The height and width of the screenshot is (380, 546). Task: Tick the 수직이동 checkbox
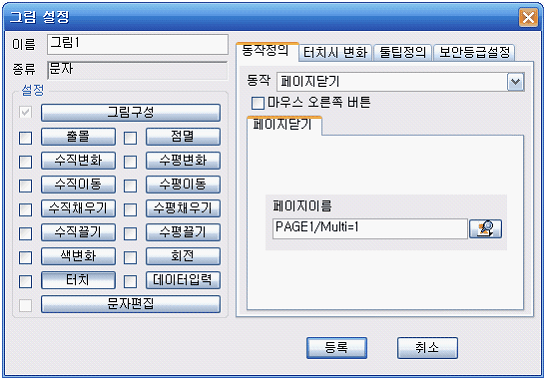pyautogui.click(x=25, y=186)
